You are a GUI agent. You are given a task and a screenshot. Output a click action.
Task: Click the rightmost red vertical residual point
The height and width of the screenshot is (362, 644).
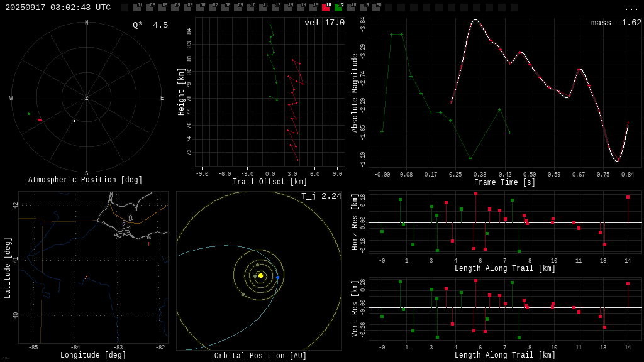point(628,283)
